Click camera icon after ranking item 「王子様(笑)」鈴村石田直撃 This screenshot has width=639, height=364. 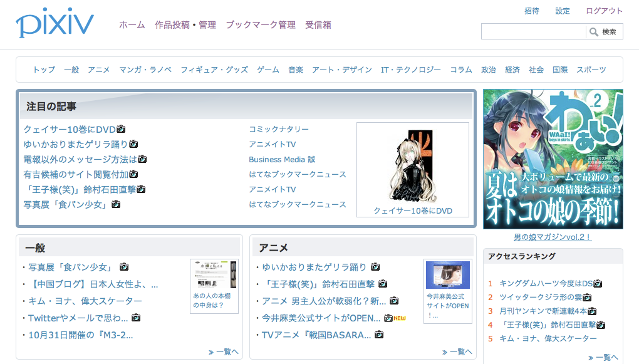[601, 325]
